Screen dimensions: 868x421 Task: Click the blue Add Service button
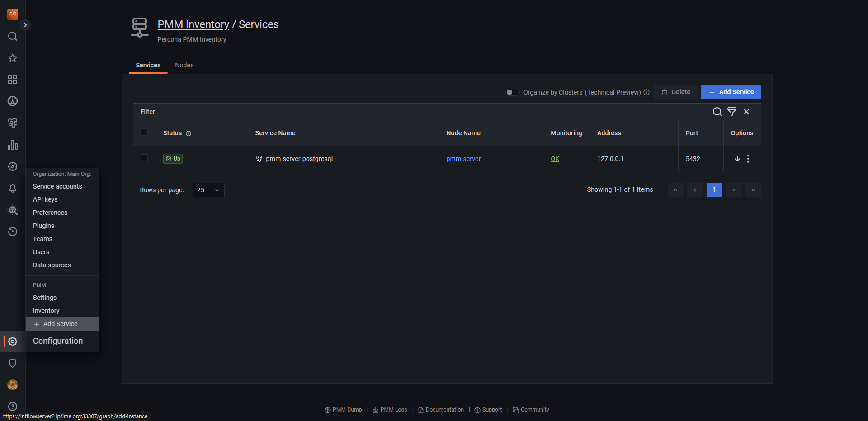click(731, 92)
